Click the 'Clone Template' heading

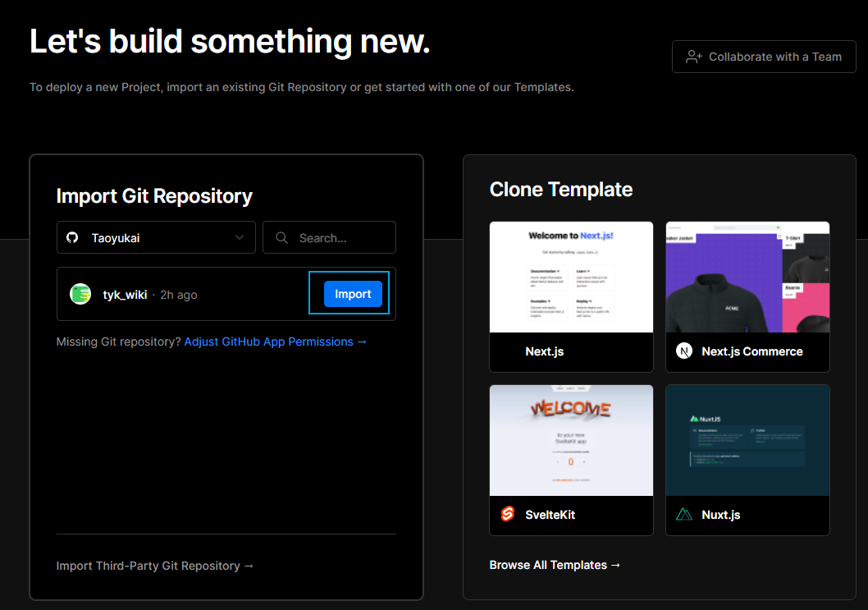561,190
